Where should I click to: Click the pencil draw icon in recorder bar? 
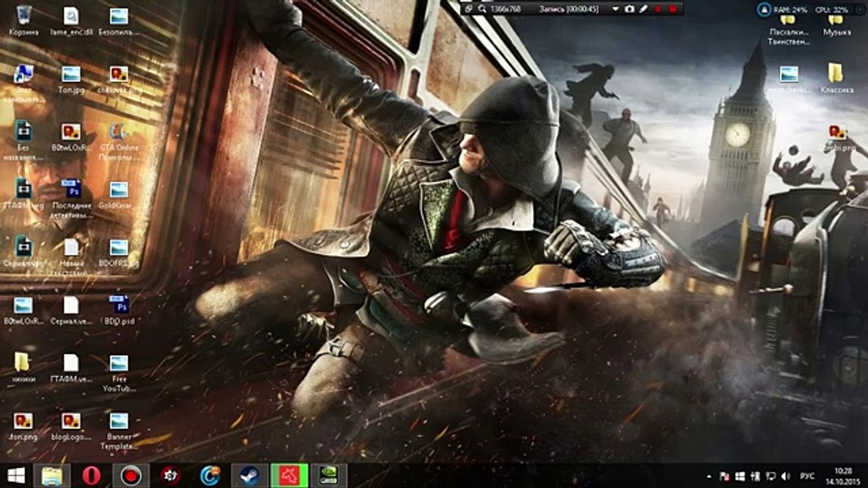[x=644, y=9]
